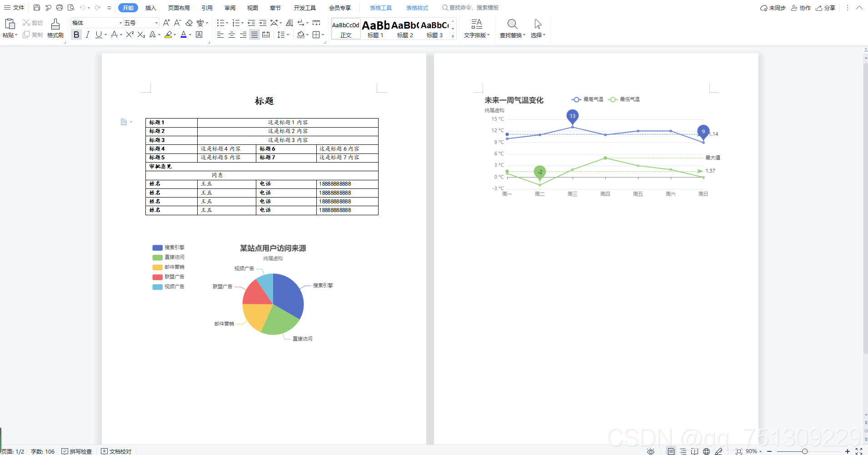Viewport: 868px width, 455px height.
Task: Switch to Web layout globe view icon
Action: (706, 451)
